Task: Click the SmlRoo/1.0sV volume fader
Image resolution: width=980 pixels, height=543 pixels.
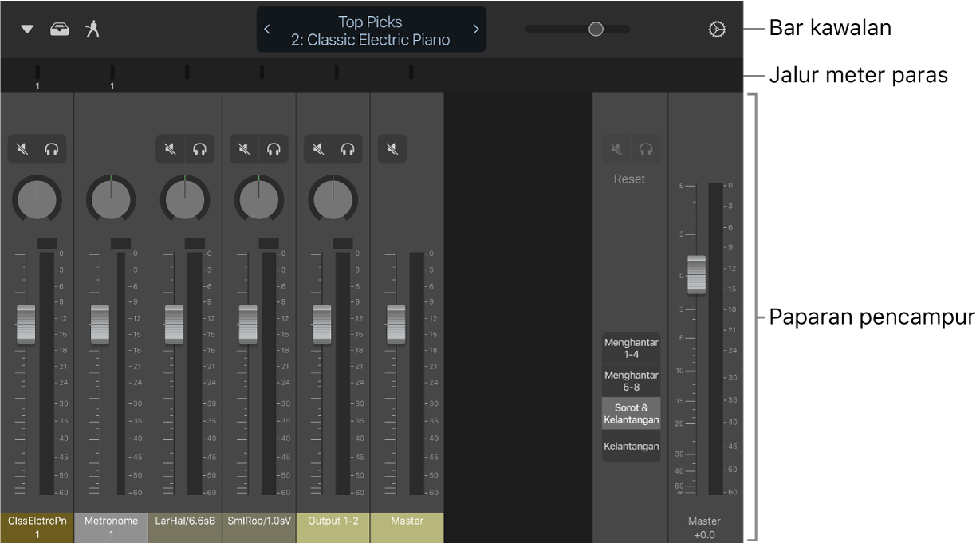Action: tap(248, 324)
